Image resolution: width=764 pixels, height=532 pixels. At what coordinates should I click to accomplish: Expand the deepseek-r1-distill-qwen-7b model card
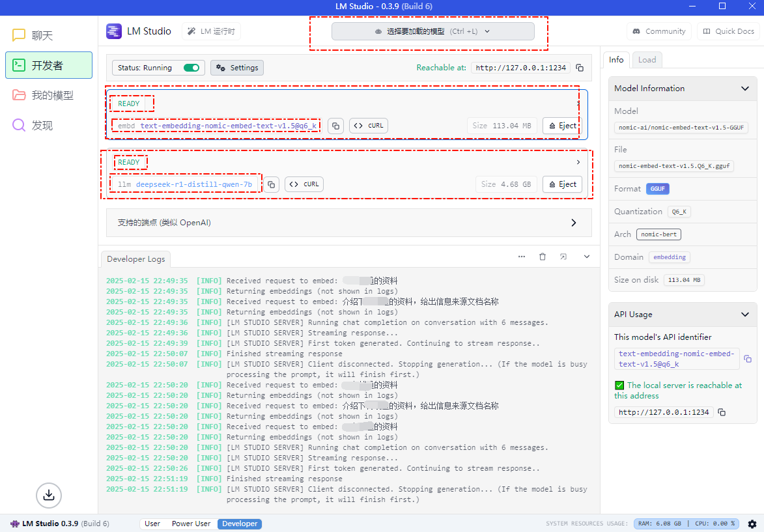click(578, 162)
